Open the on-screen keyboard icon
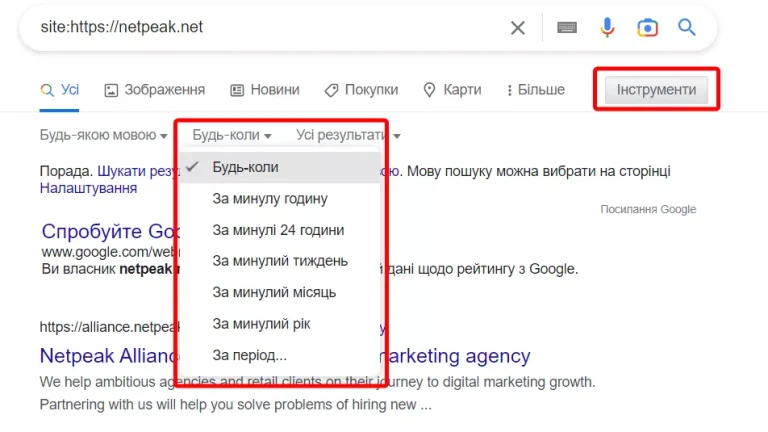Screen dimensions: 768x432 coord(567,27)
